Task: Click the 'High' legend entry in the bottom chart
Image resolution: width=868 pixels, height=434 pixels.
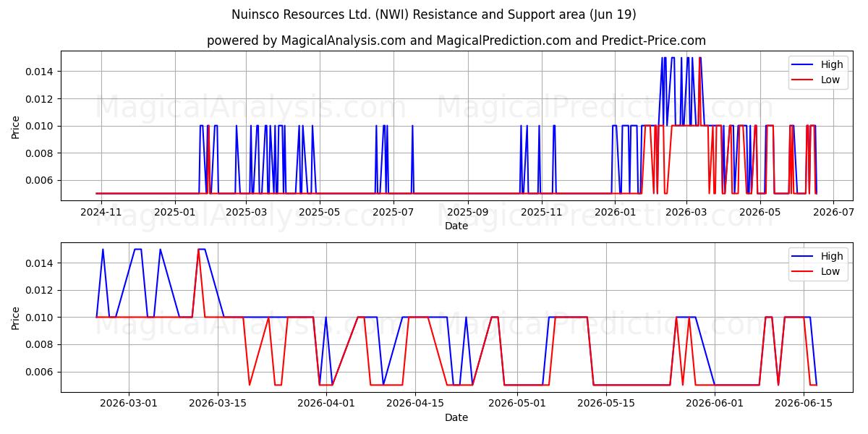Action: (832, 256)
